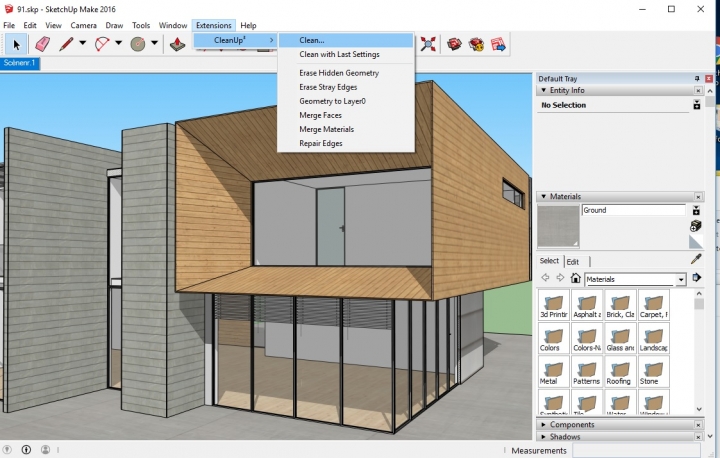The width and height of the screenshot is (720, 458).
Task: Click the Create Material icon
Action: (696, 226)
